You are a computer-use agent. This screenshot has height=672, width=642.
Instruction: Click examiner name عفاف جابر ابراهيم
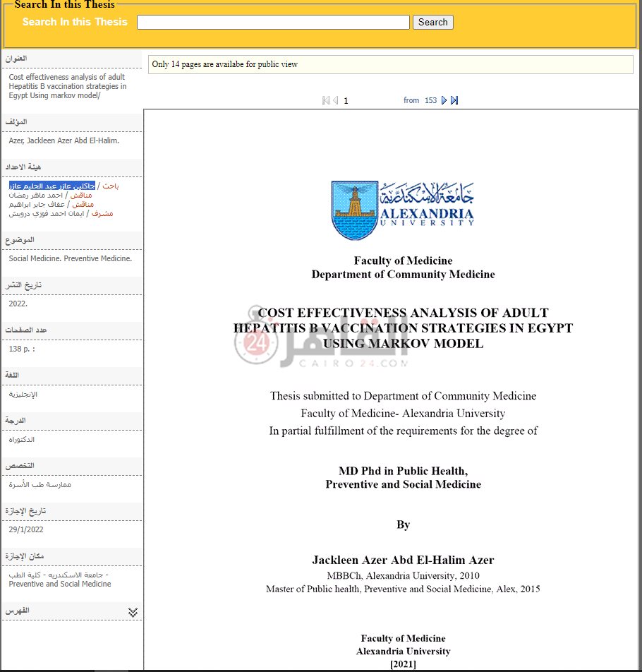pyautogui.click(x=36, y=204)
